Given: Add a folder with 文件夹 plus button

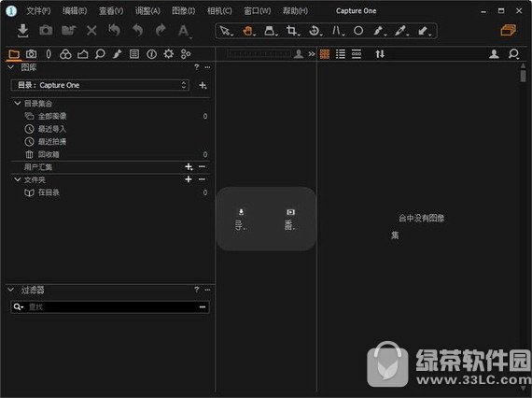Looking at the screenshot, I should (x=189, y=179).
